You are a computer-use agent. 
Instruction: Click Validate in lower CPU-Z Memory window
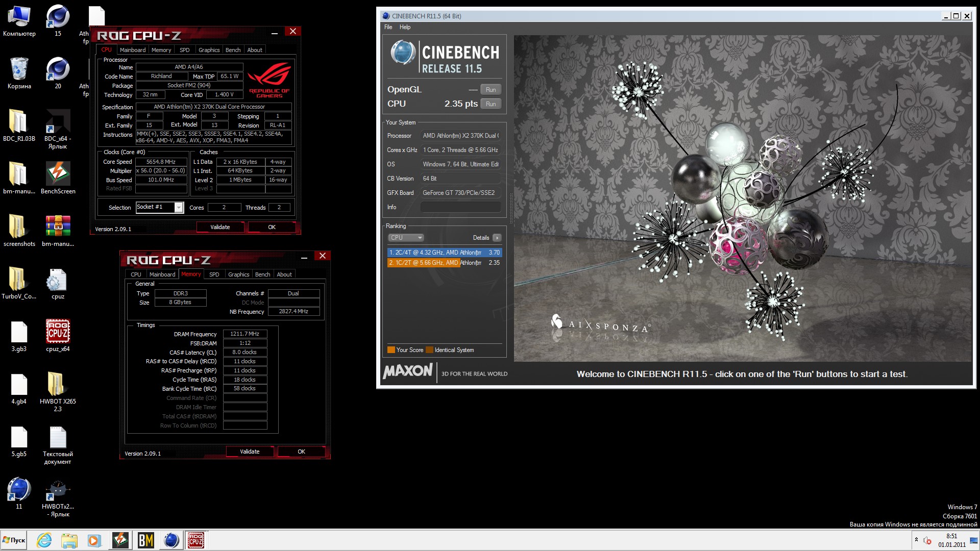pyautogui.click(x=250, y=452)
